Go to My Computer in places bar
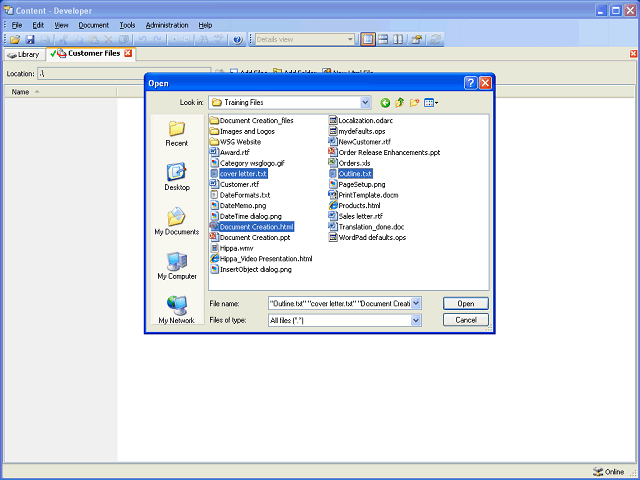 177,266
